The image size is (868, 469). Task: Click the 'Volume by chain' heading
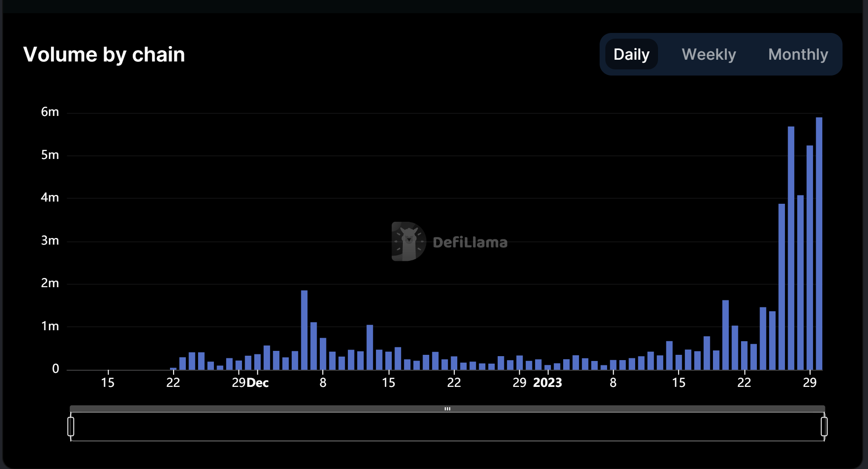[x=104, y=54]
